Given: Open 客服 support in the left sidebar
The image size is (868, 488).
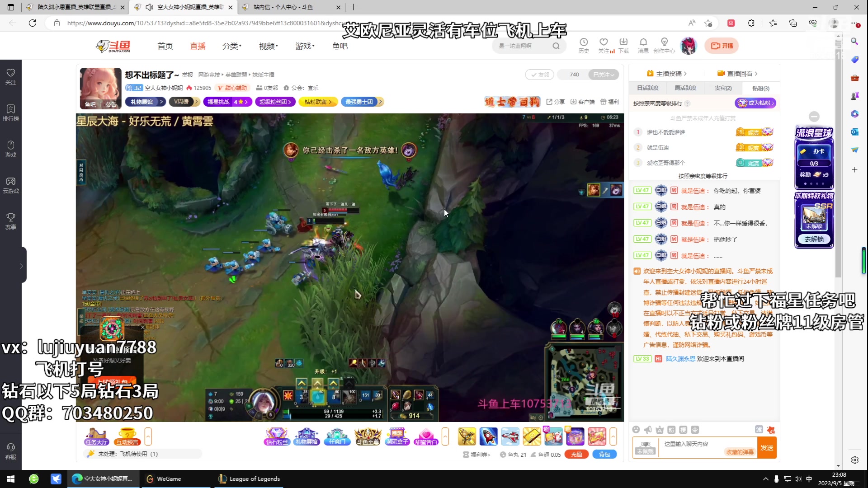Looking at the screenshot, I should [11, 451].
